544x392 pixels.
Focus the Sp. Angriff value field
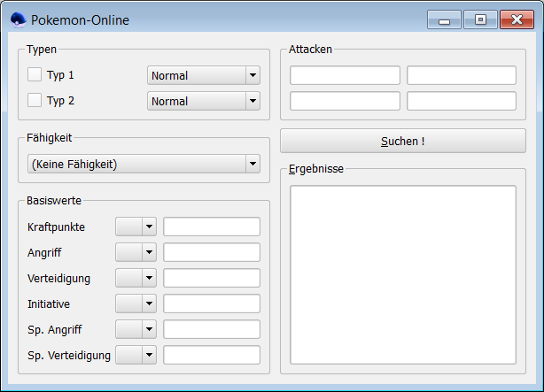[x=212, y=329]
